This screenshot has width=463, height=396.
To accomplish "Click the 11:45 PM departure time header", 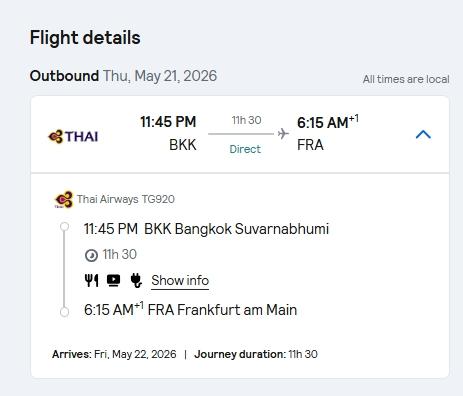I will (x=168, y=122).
